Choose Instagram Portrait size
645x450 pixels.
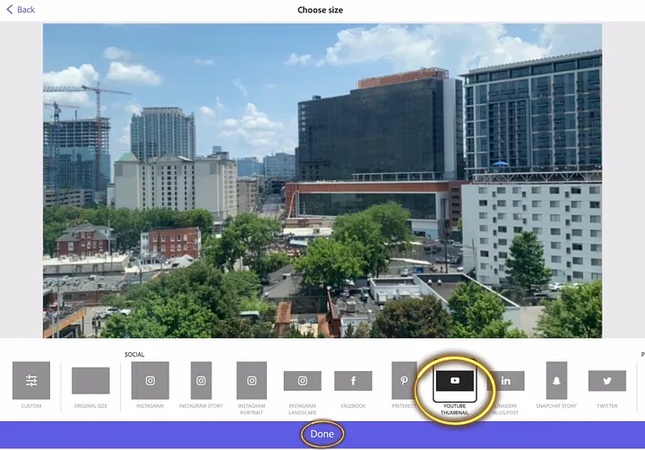click(x=251, y=381)
